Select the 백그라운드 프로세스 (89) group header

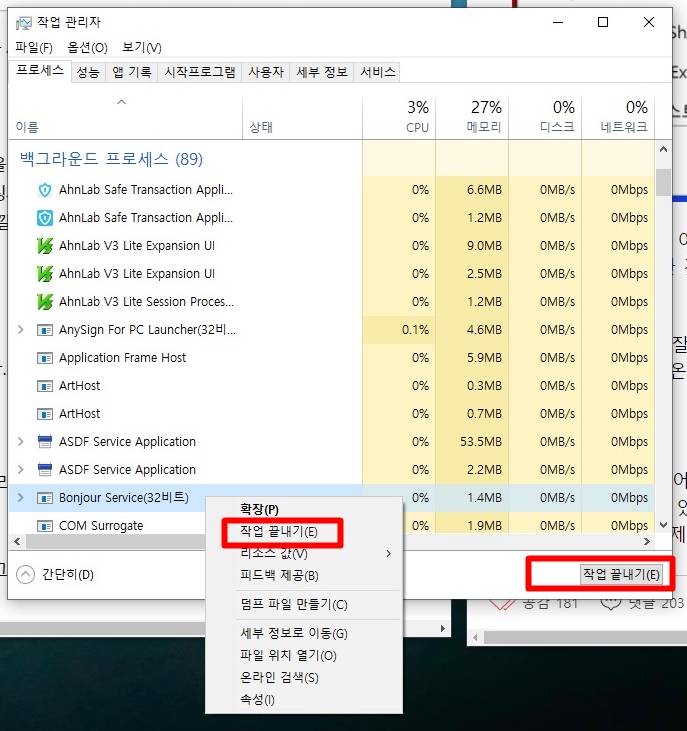coord(111,159)
